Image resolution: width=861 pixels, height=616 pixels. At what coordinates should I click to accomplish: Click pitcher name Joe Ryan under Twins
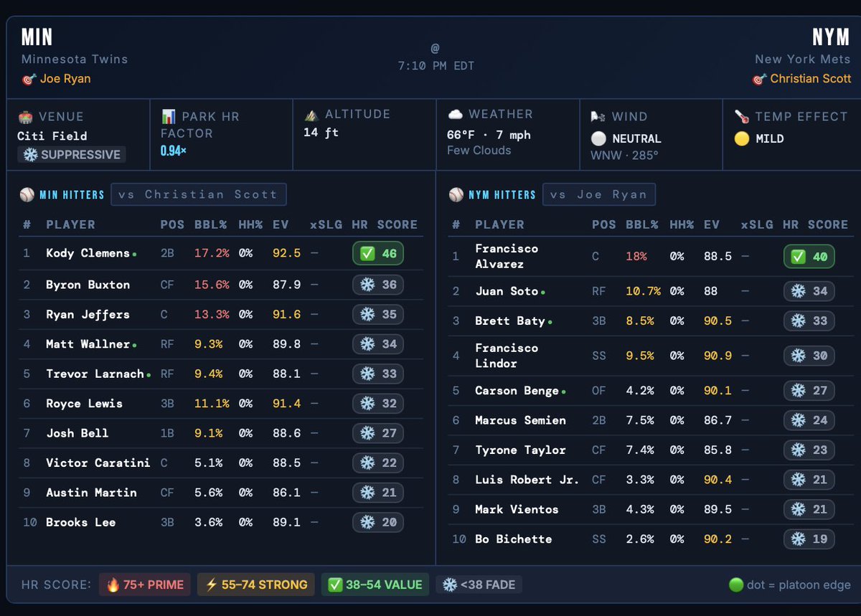click(65, 79)
